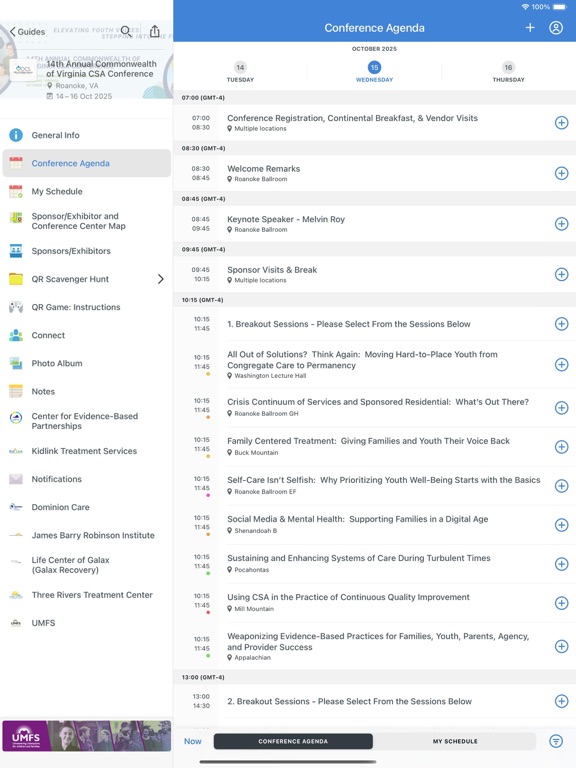
Task: Tap the search magnifier icon in the guide header
Action: click(126, 31)
